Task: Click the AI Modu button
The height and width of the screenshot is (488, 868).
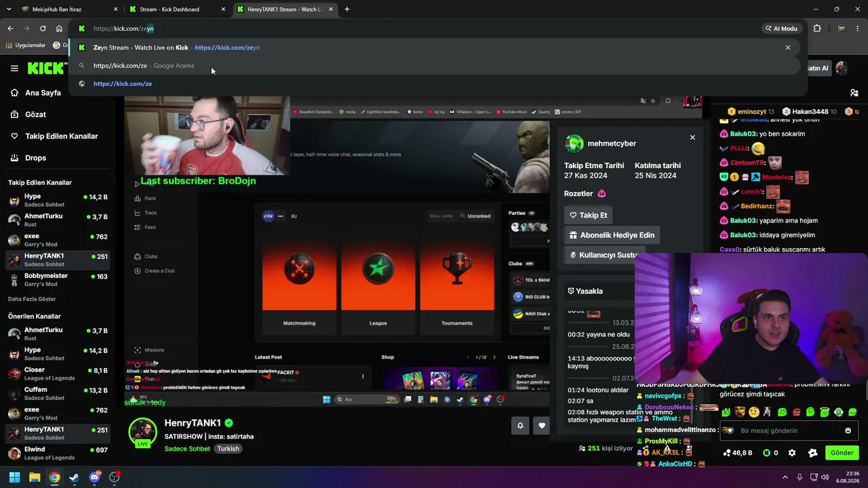Action: (x=781, y=28)
